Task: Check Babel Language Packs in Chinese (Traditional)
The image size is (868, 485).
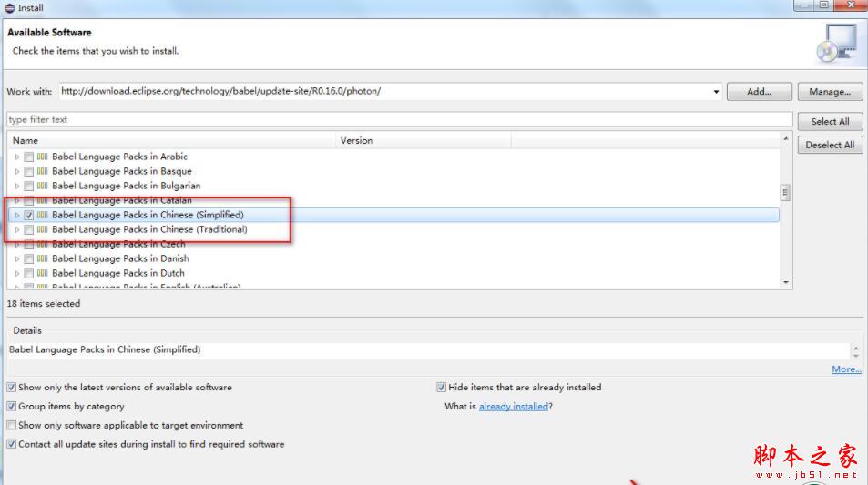Action: tap(29, 229)
